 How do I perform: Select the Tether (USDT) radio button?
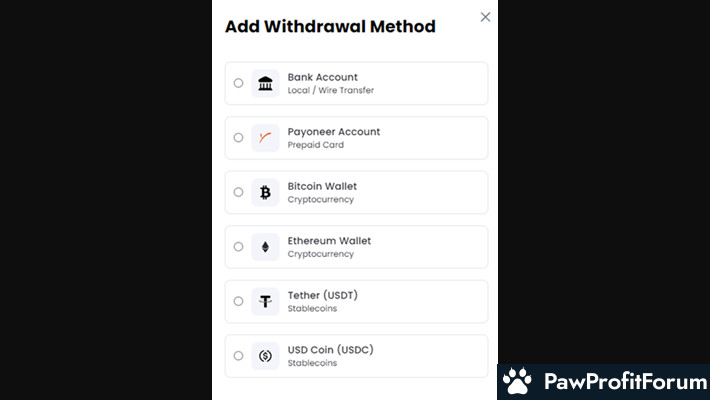pyautogui.click(x=238, y=301)
